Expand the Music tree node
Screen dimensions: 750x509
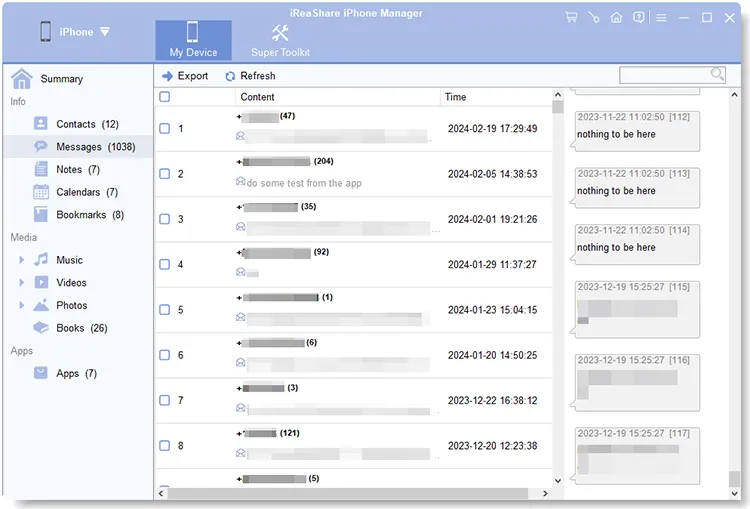click(22, 260)
